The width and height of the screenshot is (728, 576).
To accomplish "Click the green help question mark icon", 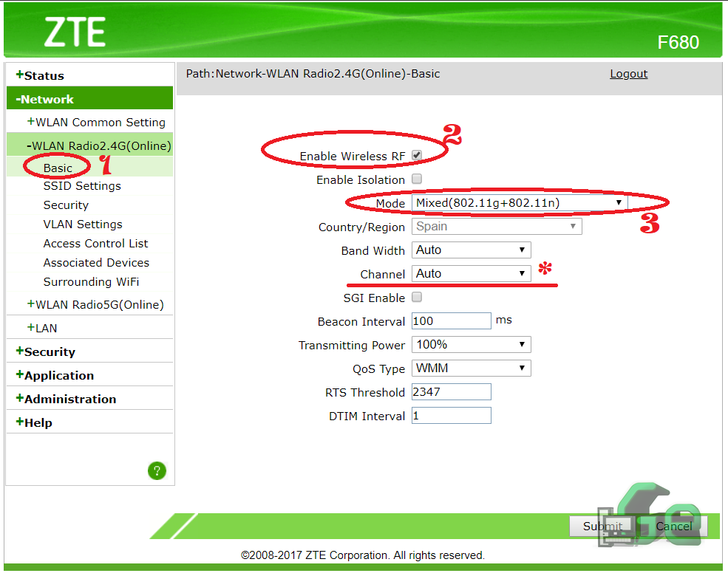I will click(x=157, y=470).
